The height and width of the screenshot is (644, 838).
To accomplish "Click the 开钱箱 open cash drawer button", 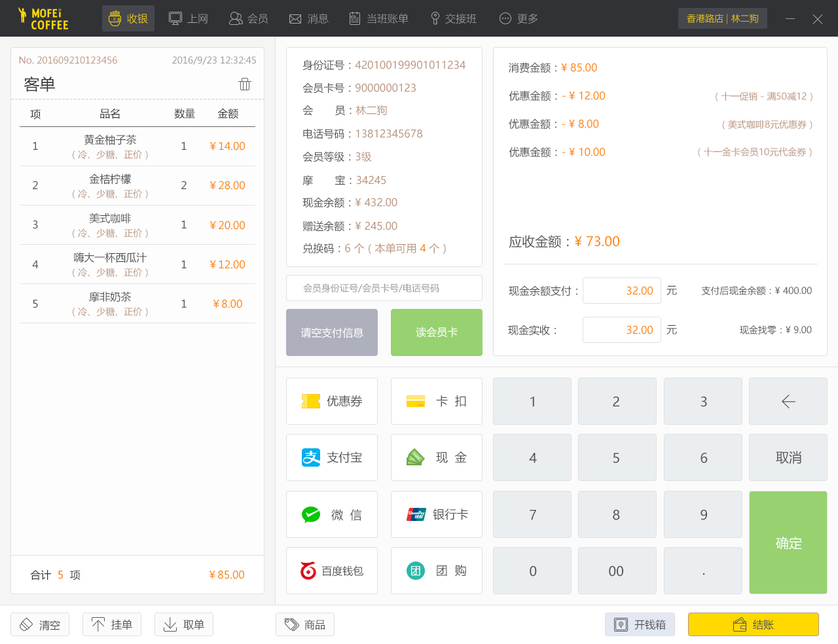I will pos(640,624).
